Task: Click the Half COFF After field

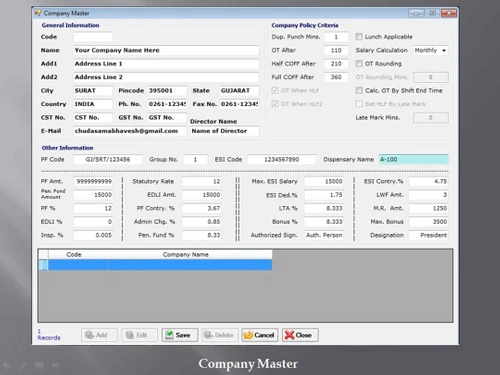Action: [x=336, y=64]
